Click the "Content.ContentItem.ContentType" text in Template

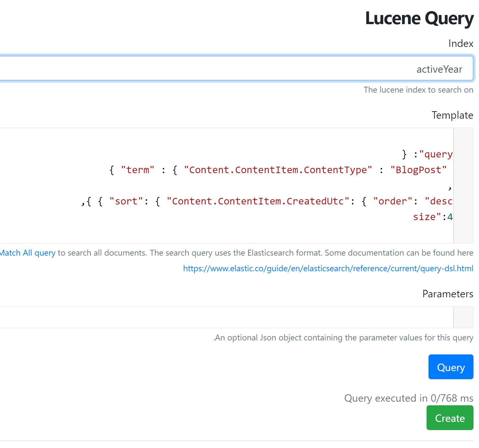tap(278, 170)
